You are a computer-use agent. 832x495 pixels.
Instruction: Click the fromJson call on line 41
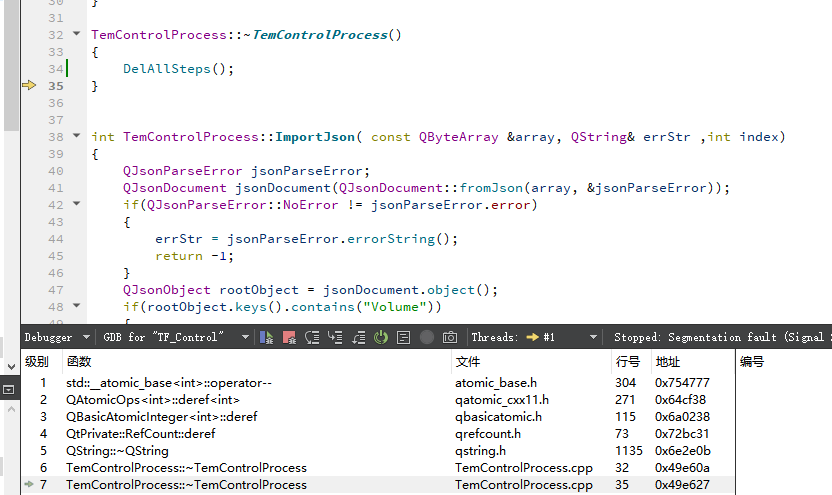pos(491,188)
